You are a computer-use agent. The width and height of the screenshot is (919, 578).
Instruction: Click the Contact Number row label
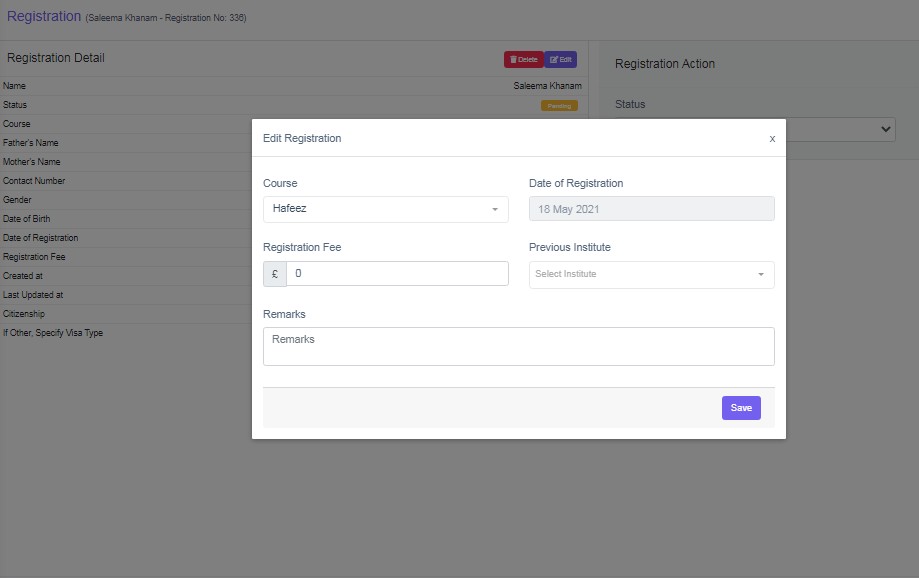[x=34, y=181]
